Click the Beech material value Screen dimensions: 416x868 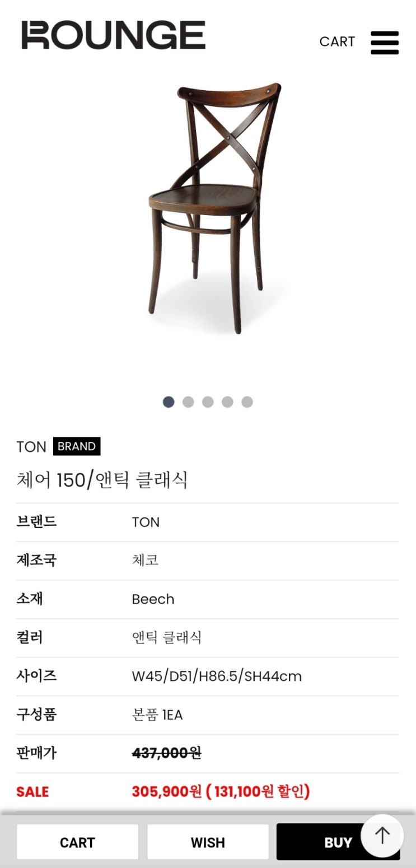click(x=153, y=599)
